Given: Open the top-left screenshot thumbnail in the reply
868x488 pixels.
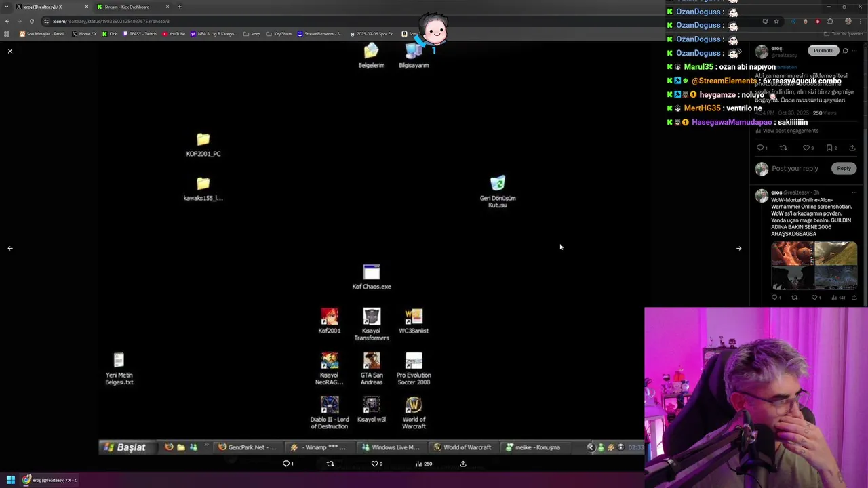Looking at the screenshot, I should pos(792,253).
